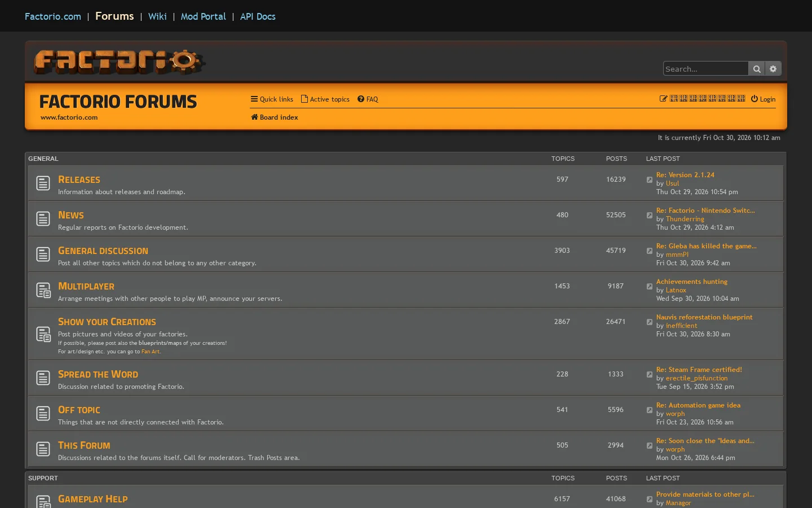
Task: Click the Releases forum icon
Action: click(x=43, y=183)
